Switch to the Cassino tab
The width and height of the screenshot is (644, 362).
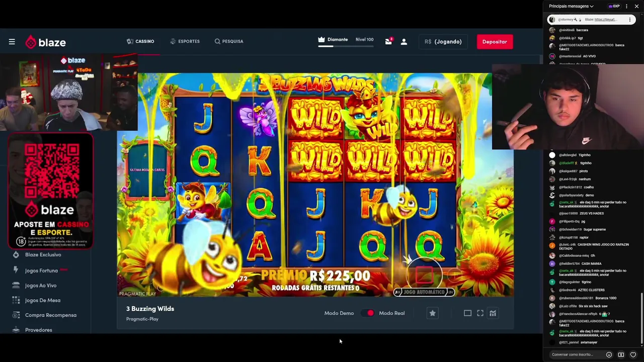pos(140,41)
